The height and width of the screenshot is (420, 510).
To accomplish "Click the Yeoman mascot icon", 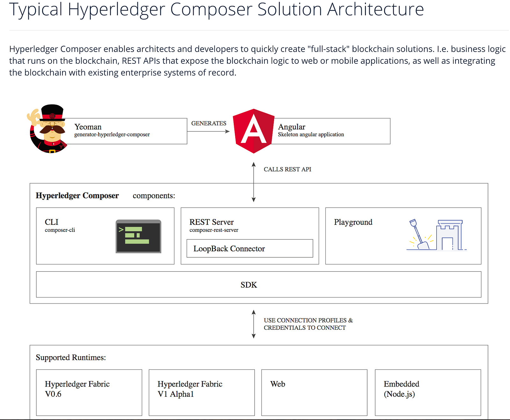I will click(x=47, y=129).
